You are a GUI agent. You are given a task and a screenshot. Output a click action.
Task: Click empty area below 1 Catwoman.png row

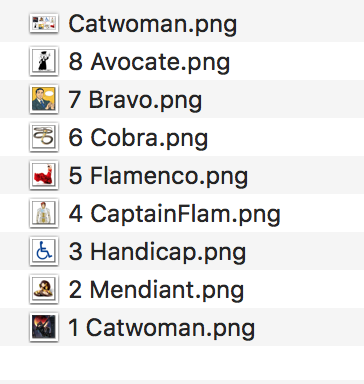click(182, 363)
